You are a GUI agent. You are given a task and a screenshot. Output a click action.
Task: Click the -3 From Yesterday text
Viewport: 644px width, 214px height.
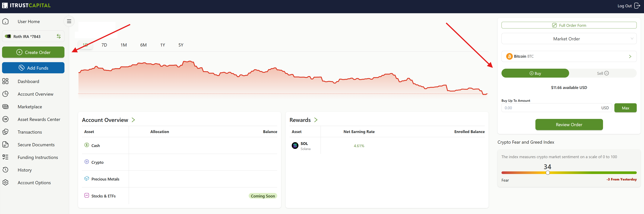(621, 179)
